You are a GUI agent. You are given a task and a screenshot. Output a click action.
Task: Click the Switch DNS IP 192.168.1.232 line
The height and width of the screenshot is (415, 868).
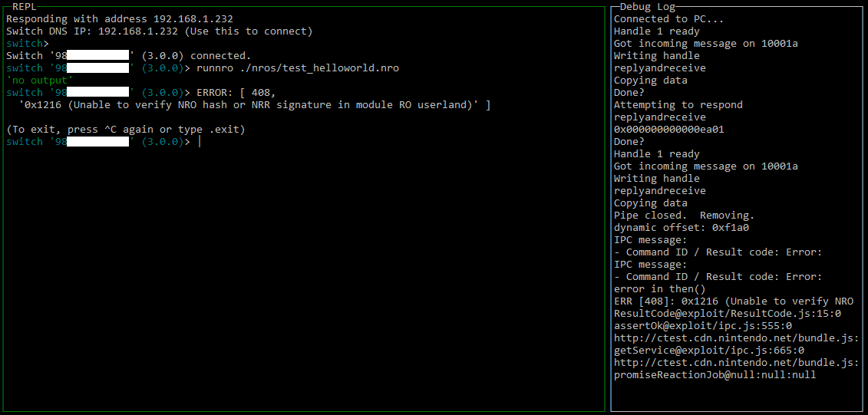(160, 31)
